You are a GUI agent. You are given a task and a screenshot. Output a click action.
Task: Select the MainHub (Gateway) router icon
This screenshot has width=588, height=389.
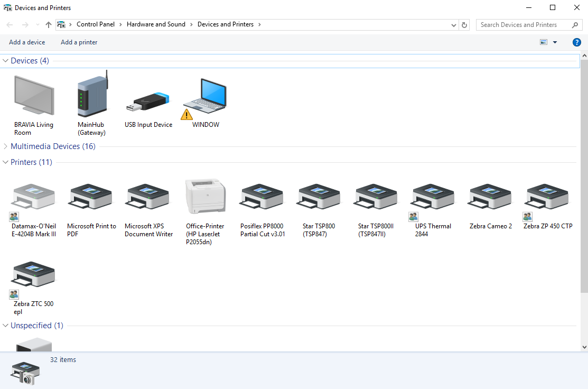coord(92,94)
